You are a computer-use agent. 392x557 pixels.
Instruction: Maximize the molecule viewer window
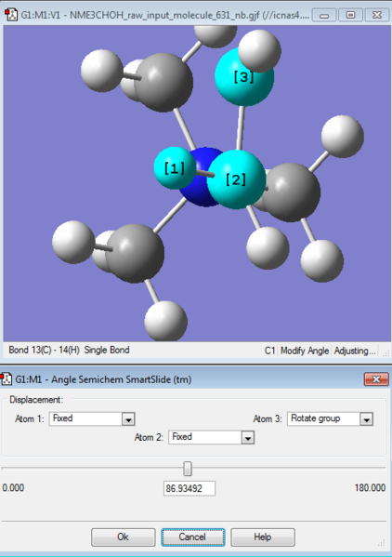click(350, 15)
